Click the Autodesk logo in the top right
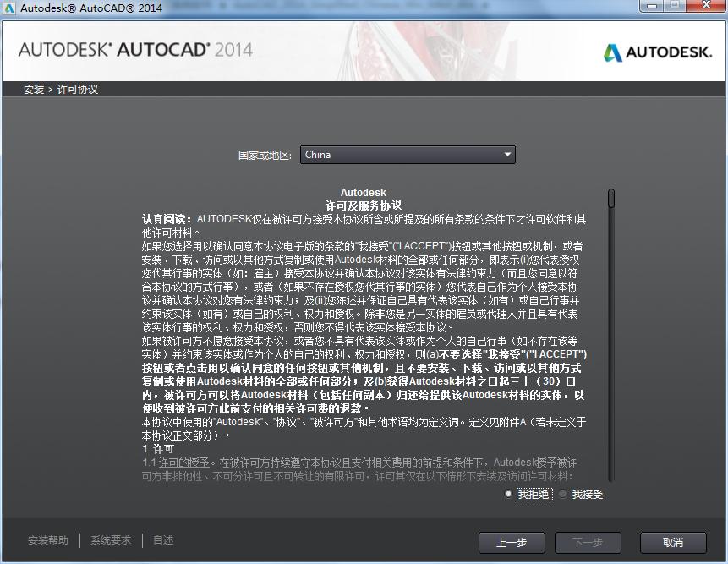This screenshot has width=728, height=564. tap(658, 51)
